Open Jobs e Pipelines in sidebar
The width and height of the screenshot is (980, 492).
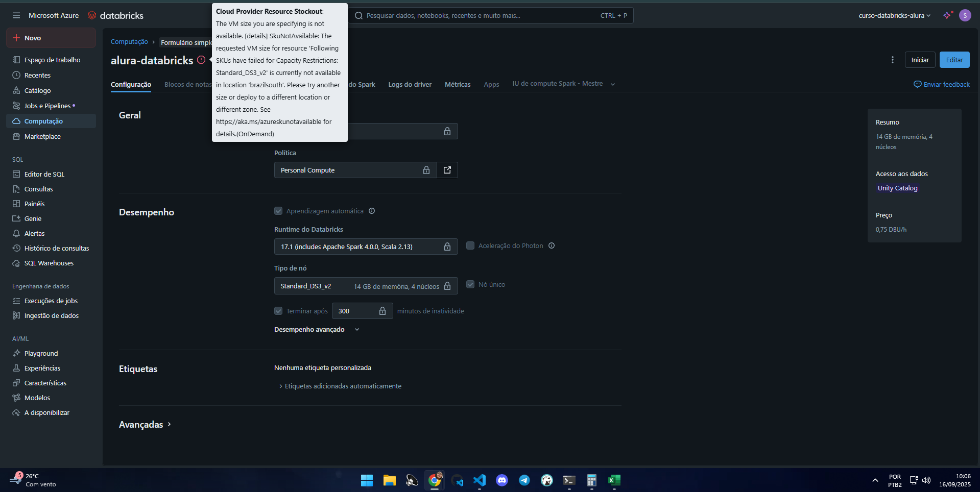click(51, 106)
